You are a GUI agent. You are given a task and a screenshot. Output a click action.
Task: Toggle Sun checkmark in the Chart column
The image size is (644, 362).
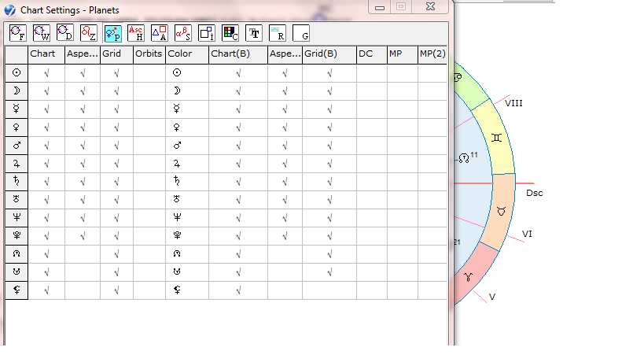pyautogui.click(x=46, y=72)
